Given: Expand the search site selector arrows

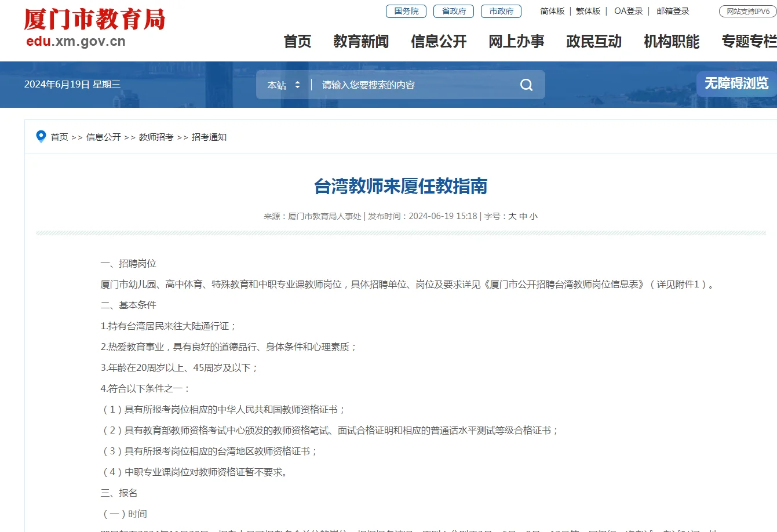Looking at the screenshot, I should pos(297,85).
